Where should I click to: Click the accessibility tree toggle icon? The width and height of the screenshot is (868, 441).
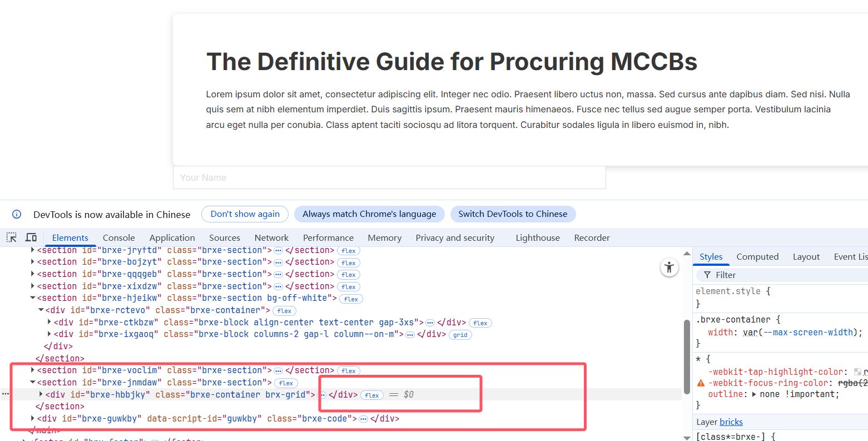[x=669, y=267]
